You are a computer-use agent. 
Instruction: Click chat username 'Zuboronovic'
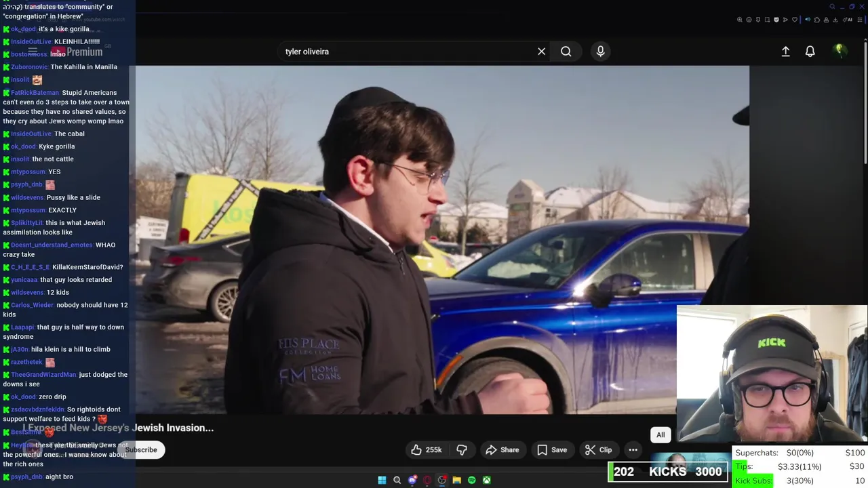pyautogui.click(x=29, y=67)
